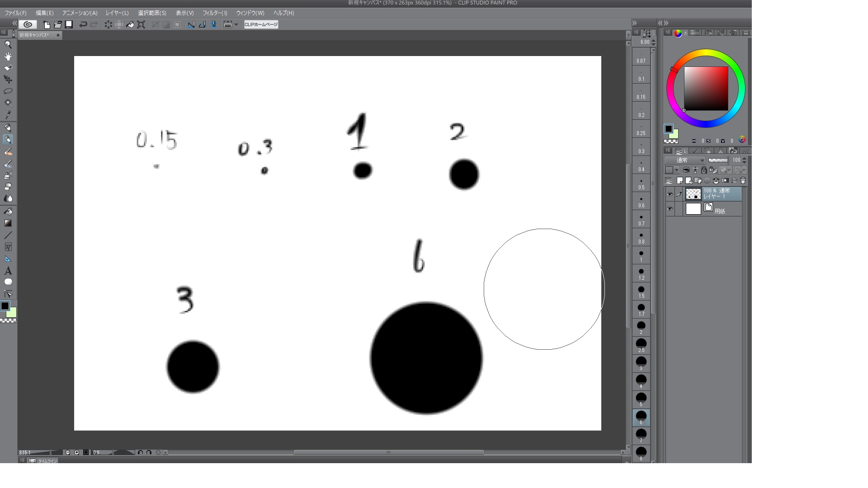The image size is (868, 488).
Task: Open the 通常 blend mode dropdown
Action: pos(685,160)
